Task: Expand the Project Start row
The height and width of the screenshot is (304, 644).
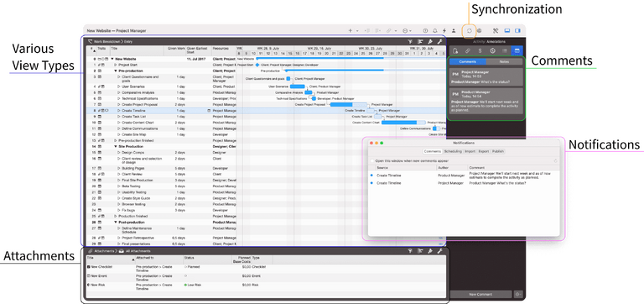Action: point(116,65)
